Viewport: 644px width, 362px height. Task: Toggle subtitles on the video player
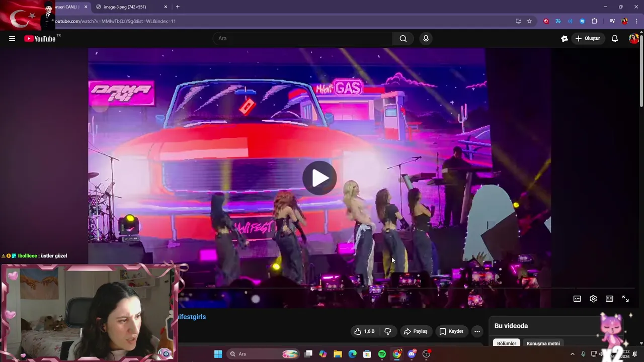(x=577, y=299)
